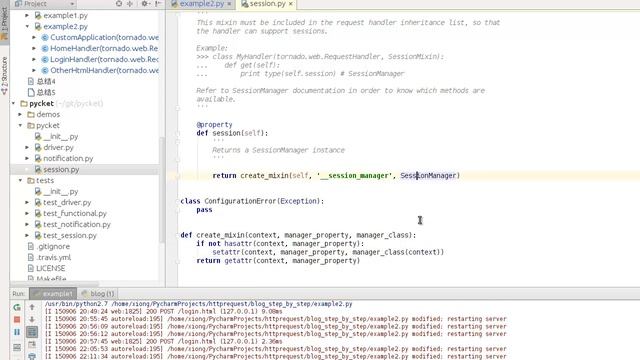The height and width of the screenshot is (360, 640).
Task: Toggle the 1: Project side tool tab
Action: tap(4, 22)
